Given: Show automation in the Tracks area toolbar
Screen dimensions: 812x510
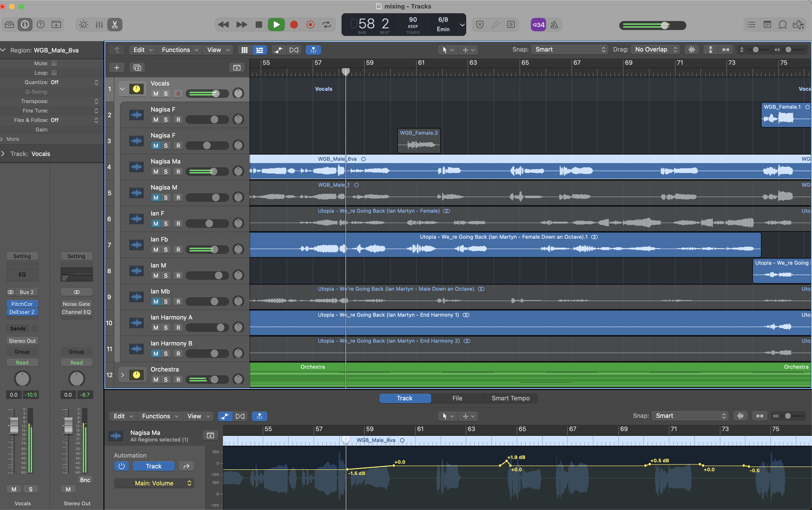Looking at the screenshot, I should (278, 50).
